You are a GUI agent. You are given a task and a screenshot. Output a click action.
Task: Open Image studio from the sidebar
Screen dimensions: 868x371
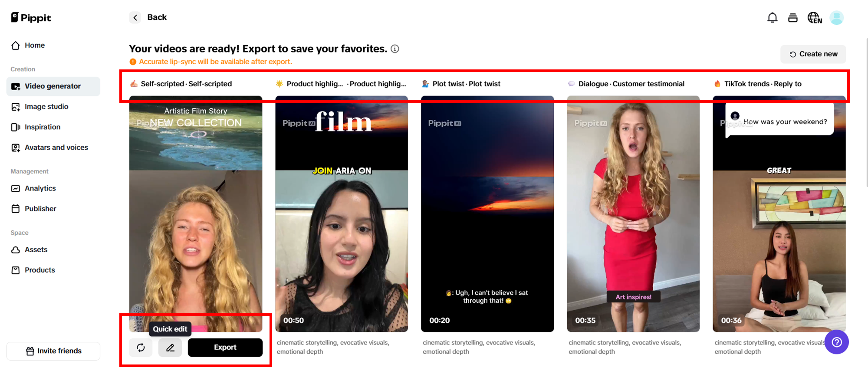coord(46,107)
